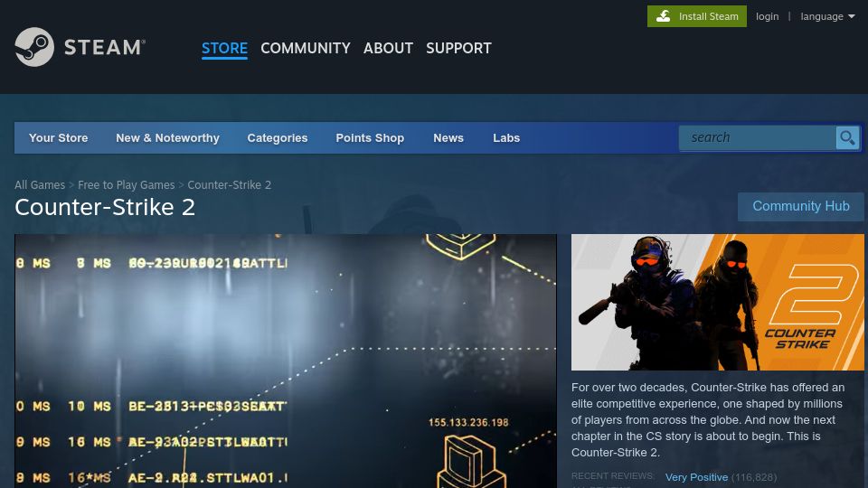Follow the All Games breadcrumb

click(40, 184)
